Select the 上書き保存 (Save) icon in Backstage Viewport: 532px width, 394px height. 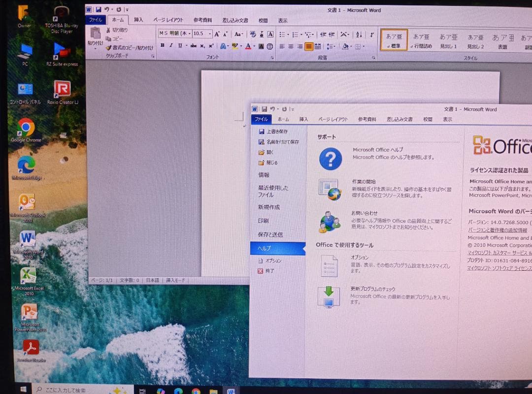[261, 131]
